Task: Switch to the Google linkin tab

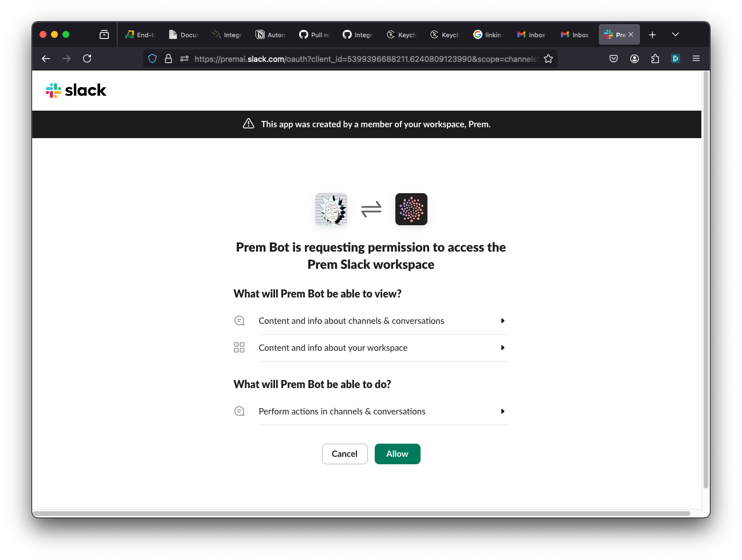Action: 489,34
